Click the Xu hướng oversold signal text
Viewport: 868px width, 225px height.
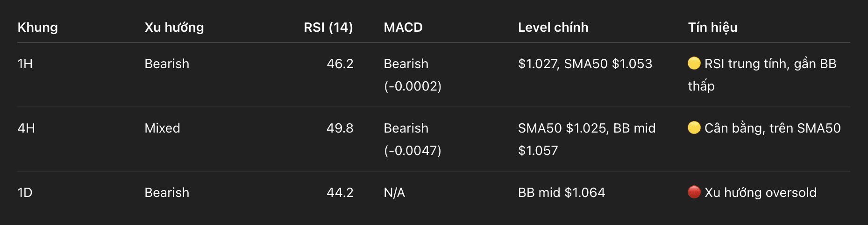click(x=761, y=192)
